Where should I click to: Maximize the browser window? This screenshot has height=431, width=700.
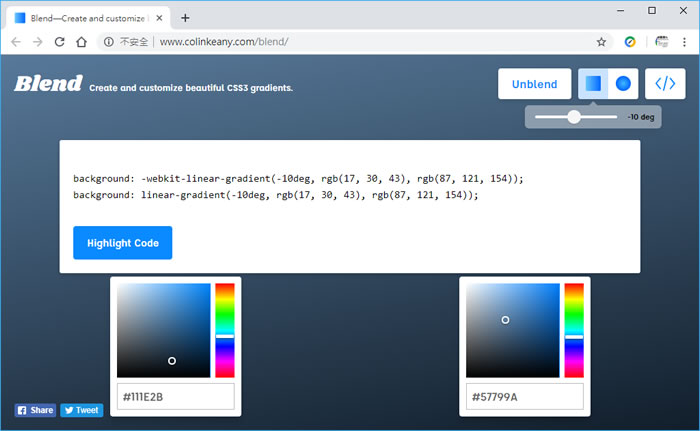click(x=652, y=11)
